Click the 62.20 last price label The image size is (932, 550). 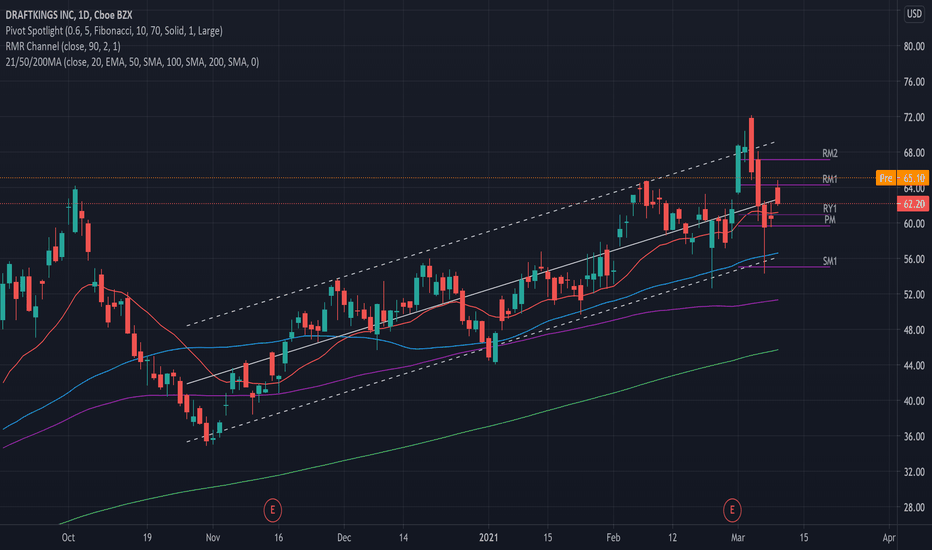click(913, 204)
